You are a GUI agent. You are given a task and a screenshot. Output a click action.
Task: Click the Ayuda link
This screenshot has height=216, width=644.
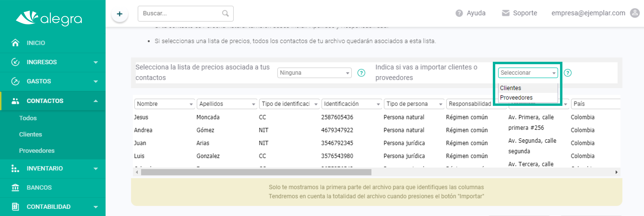(x=476, y=13)
